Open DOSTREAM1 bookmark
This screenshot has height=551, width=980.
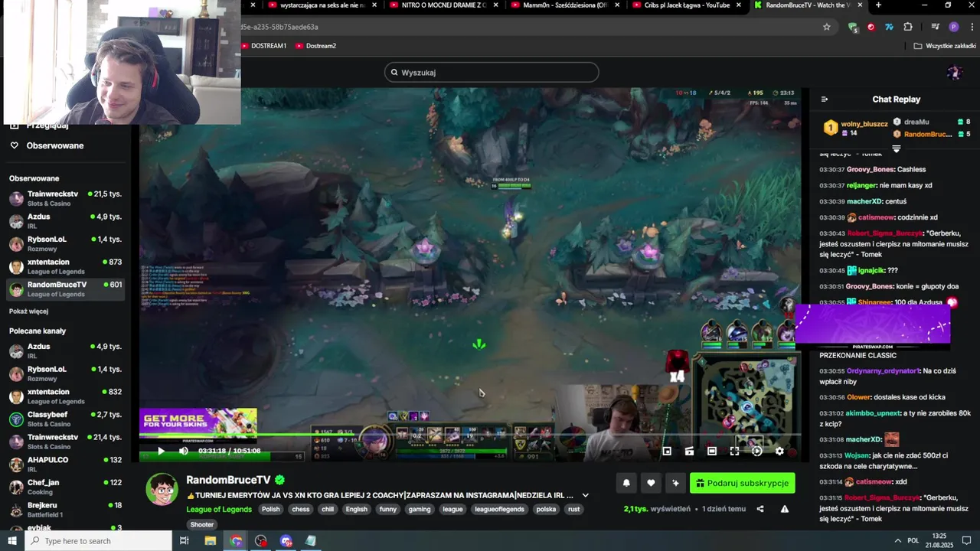pos(264,46)
